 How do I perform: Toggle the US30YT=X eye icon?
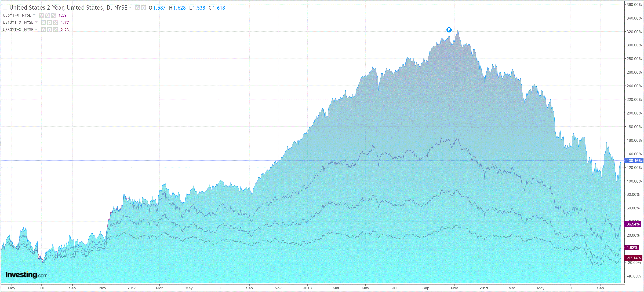(43, 30)
